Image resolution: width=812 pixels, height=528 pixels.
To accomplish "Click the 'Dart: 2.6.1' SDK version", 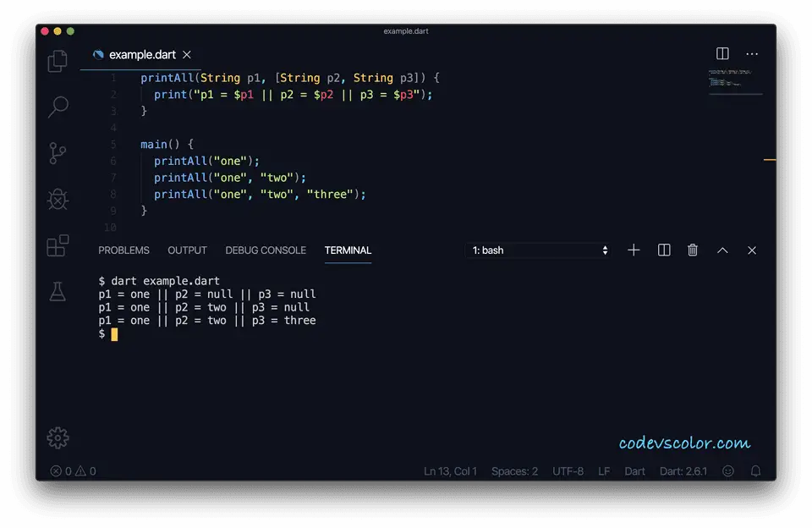I will (x=683, y=471).
